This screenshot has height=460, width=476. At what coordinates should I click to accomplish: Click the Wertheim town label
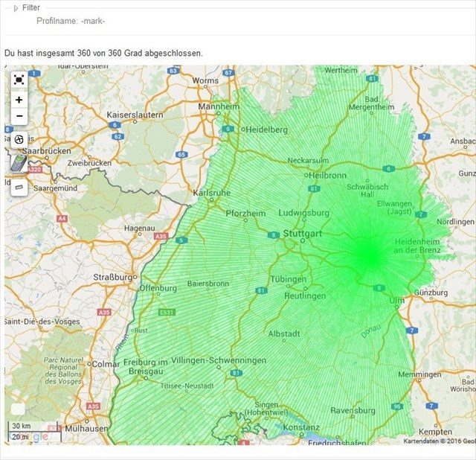tap(341, 70)
